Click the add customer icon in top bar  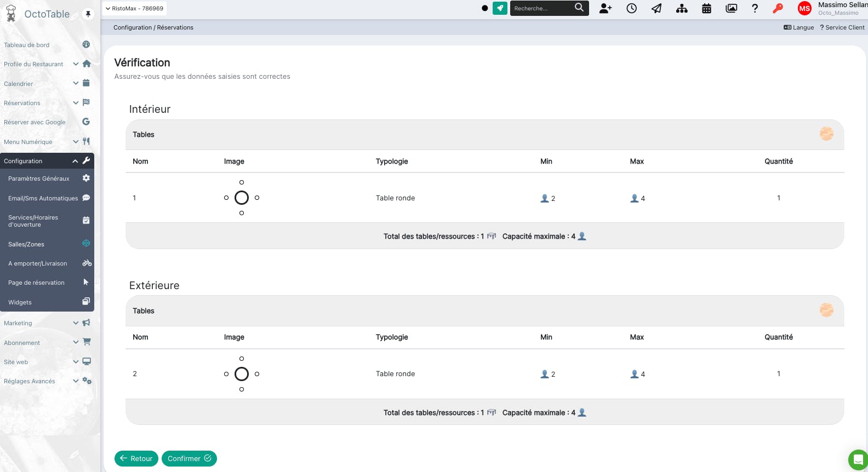coord(606,8)
